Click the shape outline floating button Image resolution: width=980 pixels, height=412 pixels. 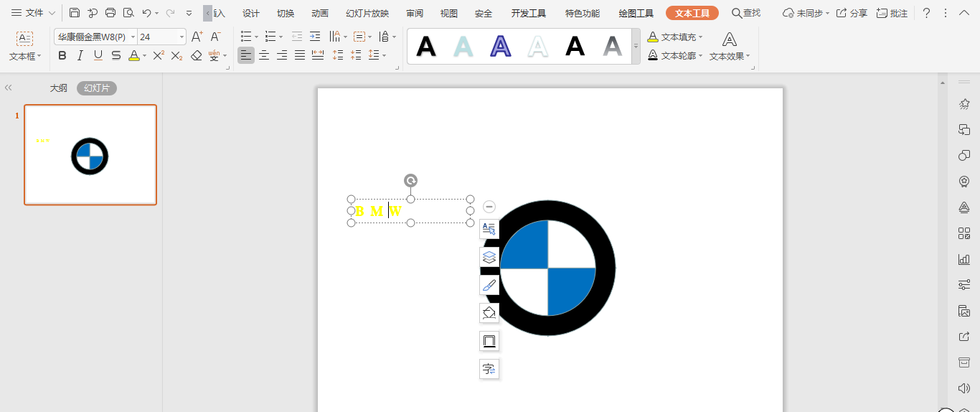point(489,341)
